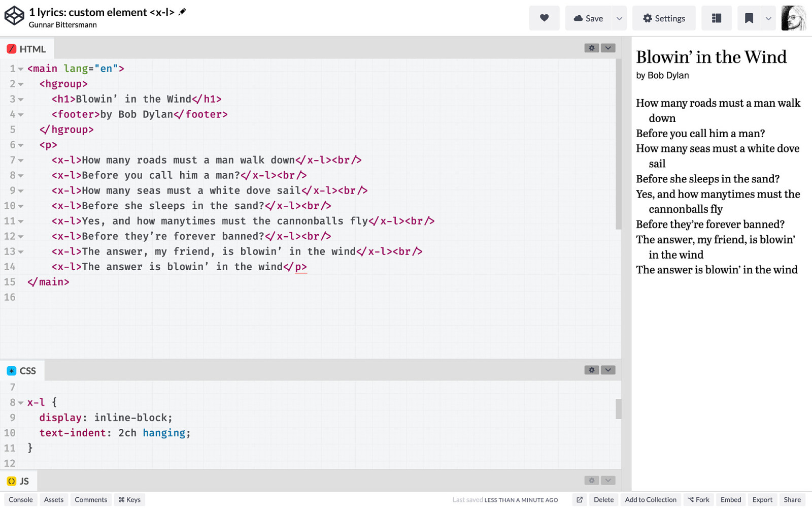Click the cannonballs fly code line 11
The width and height of the screenshot is (812, 508).
[243, 221]
